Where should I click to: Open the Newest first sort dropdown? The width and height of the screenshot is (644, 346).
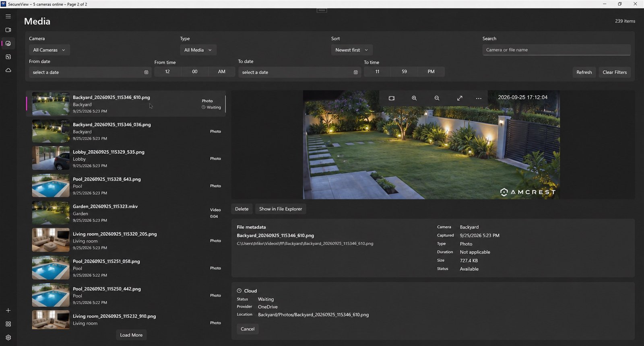(x=352, y=50)
